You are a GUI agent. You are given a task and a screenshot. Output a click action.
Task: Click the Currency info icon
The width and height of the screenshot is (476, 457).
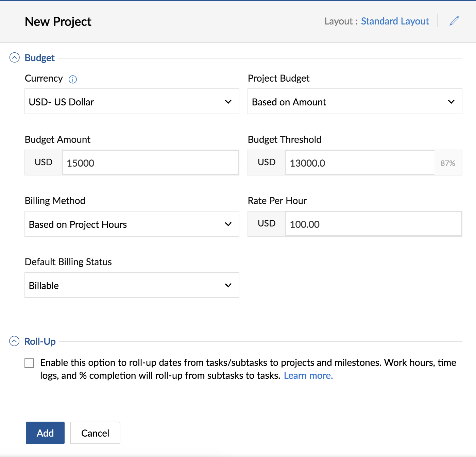coord(73,79)
